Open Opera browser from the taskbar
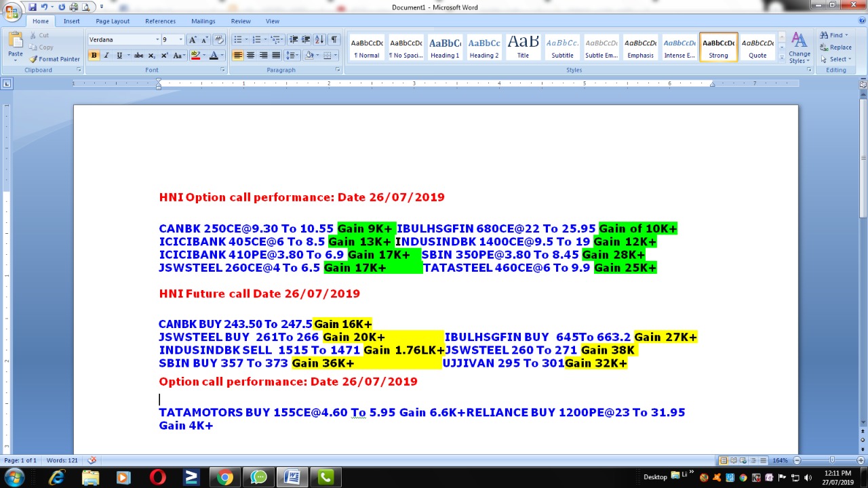 coord(157,477)
